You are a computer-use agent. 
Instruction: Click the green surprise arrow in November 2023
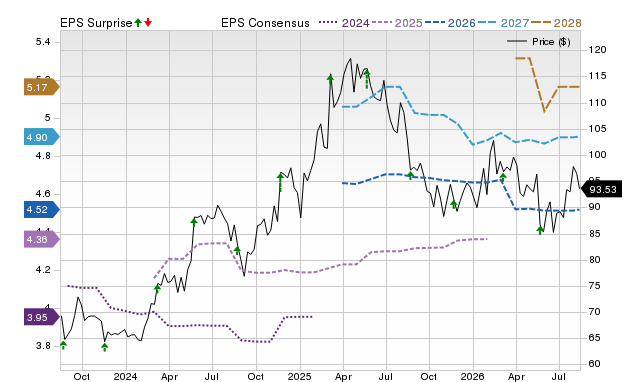point(105,347)
